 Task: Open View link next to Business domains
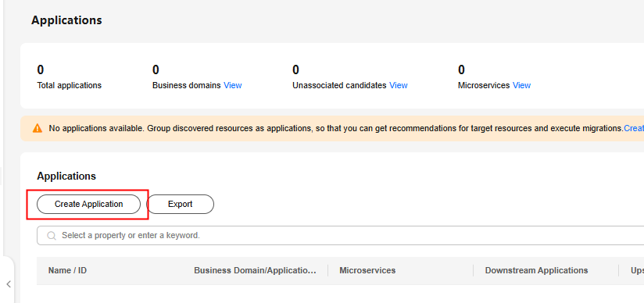click(x=232, y=85)
